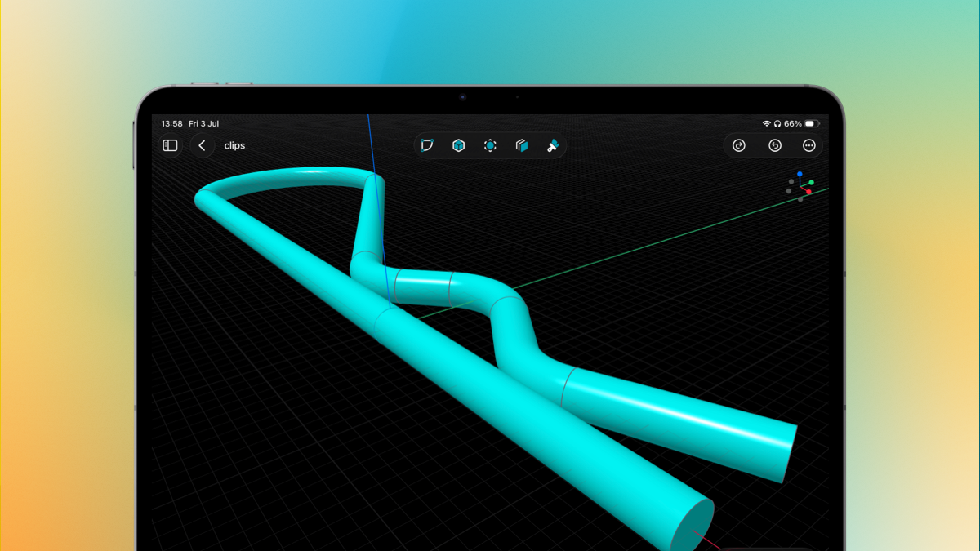The image size is (980, 551).
Task: Open the three-dot more options menu
Action: [809, 145]
